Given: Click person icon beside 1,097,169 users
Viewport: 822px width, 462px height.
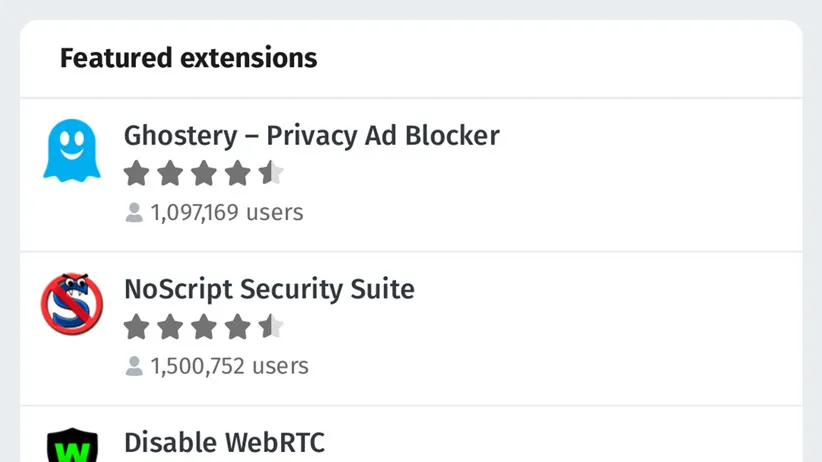Looking at the screenshot, I should pyautogui.click(x=134, y=213).
